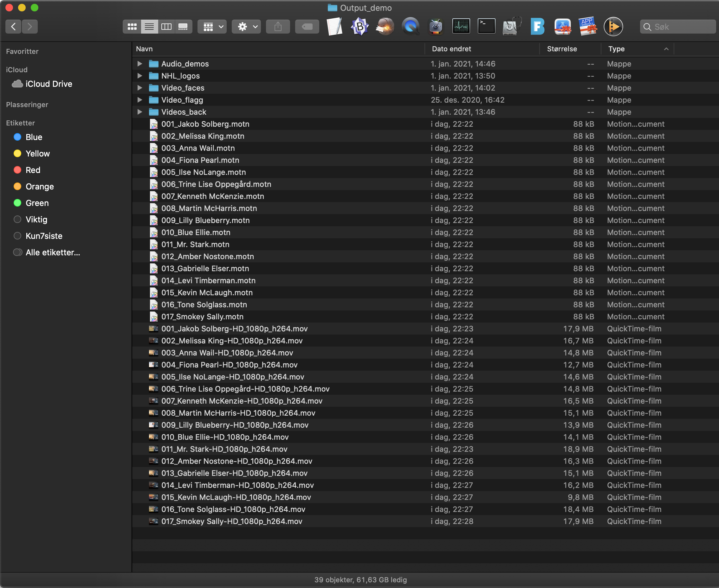Viewport: 719px width, 588px height.
Task: Switch to column view in toolbar
Action: pyautogui.click(x=166, y=26)
